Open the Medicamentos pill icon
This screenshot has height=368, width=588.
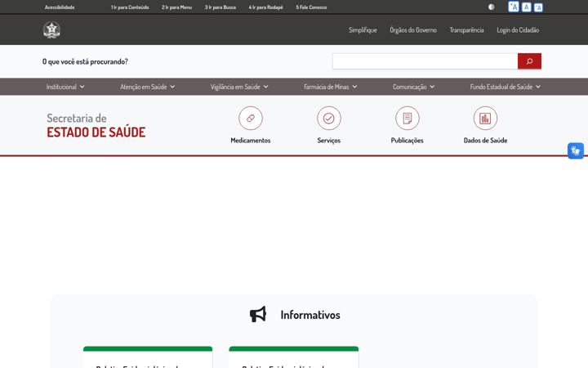pos(251,119)
